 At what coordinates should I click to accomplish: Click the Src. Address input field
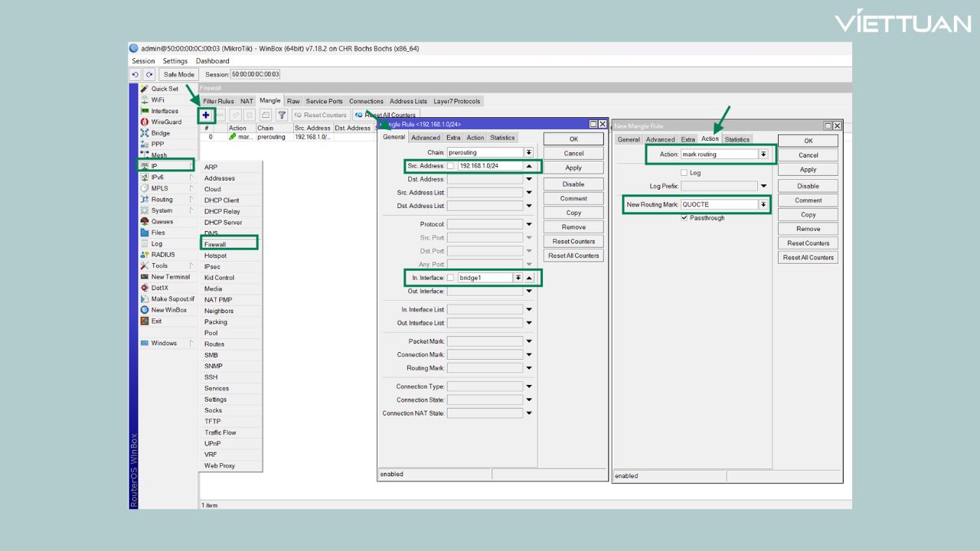tap(489, 166)
